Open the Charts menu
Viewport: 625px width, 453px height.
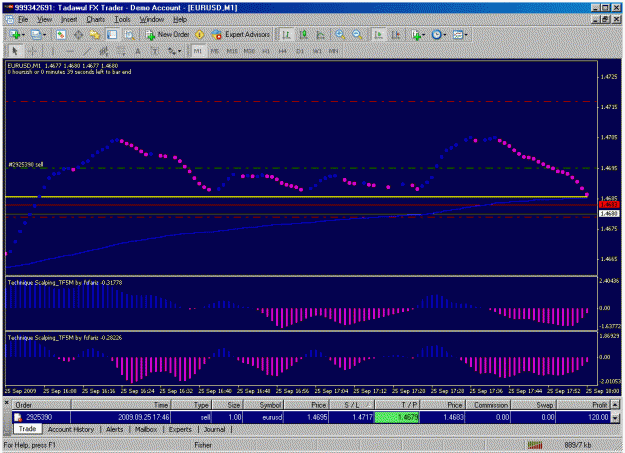[x=96, y=20]
